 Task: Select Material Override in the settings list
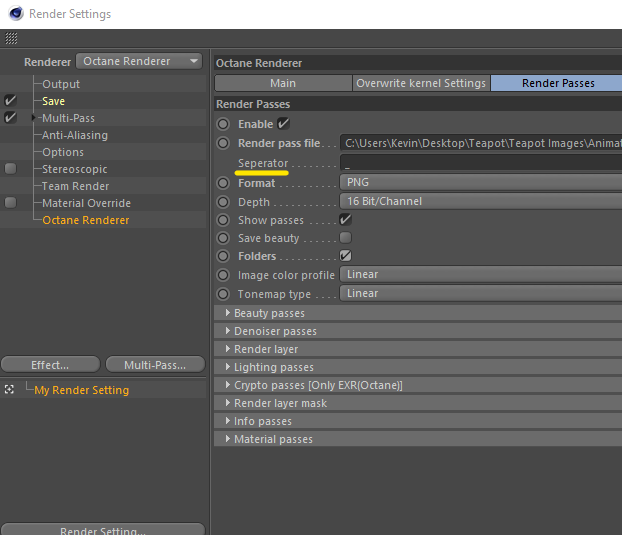pyautogui.click(x=86, y=203)
